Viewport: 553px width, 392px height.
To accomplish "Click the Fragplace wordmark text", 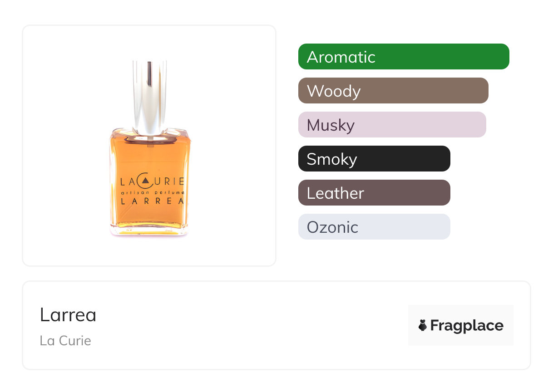I will 467,325.
